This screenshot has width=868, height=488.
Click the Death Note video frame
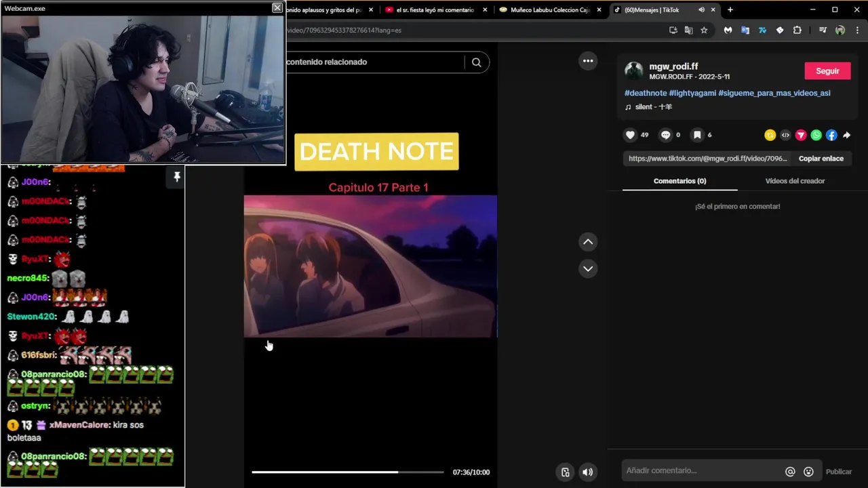(x=370, y=266)
